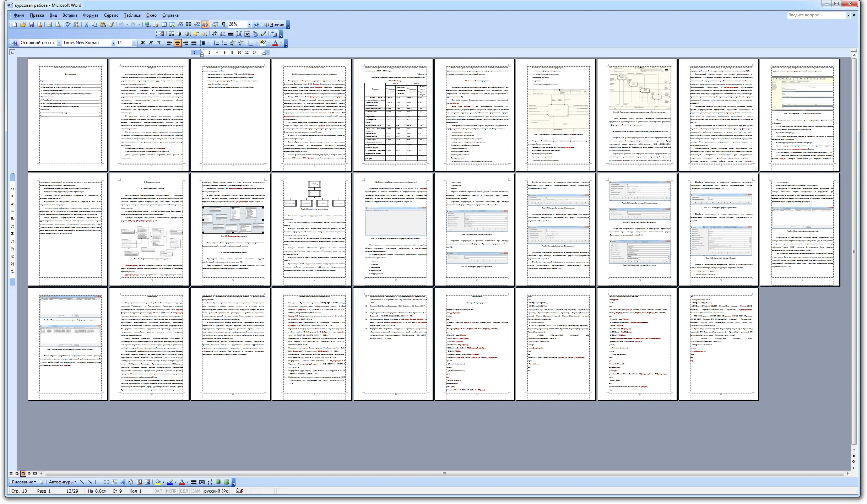Image resolution: width=867 pixels, height=504 pixels.
Task: Click the Рисование drawing menu button
Action: 23,482
